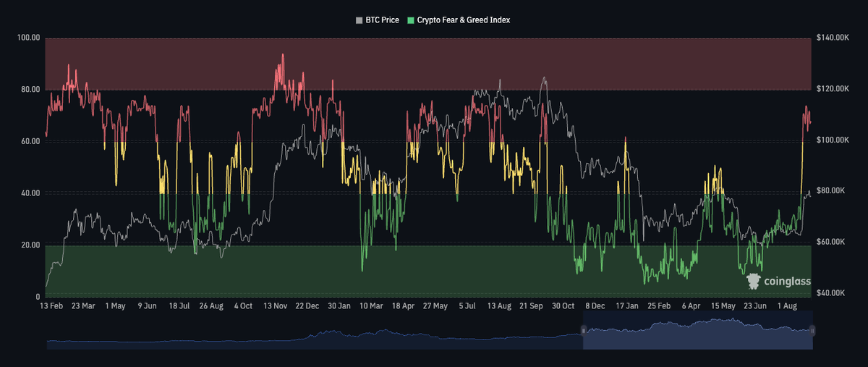
Task: Click the 80.00 left axis label
Action: [x=31, y=89]
